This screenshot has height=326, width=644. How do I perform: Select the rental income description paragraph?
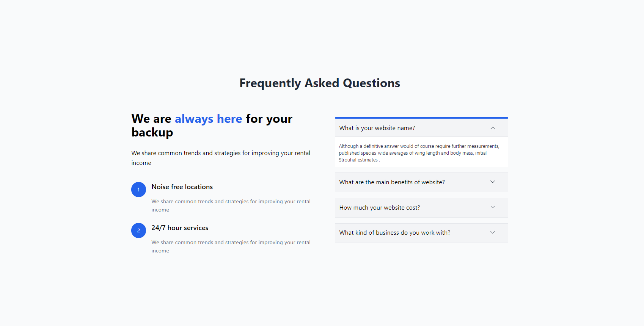click(220, 158)
